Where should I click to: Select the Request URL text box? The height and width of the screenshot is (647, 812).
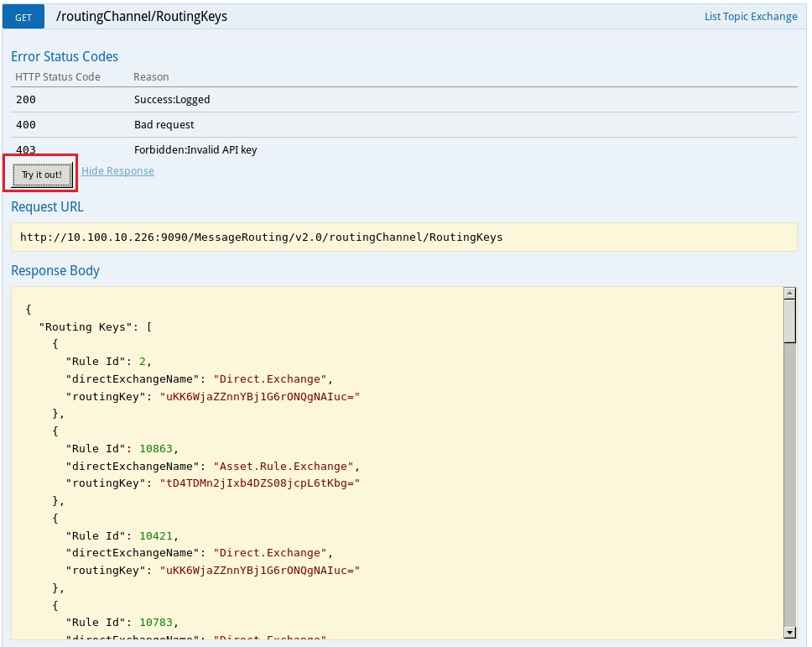[x=404, y=237]
